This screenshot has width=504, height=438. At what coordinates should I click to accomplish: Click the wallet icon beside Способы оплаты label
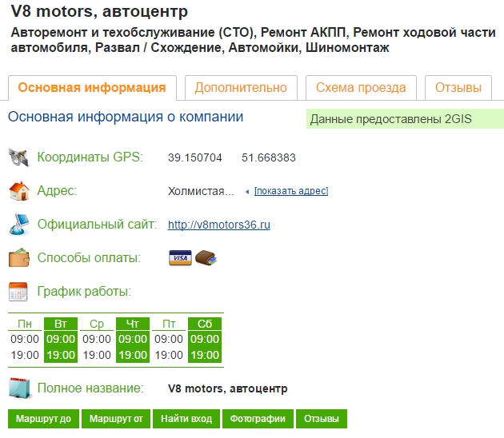[19, 257]
